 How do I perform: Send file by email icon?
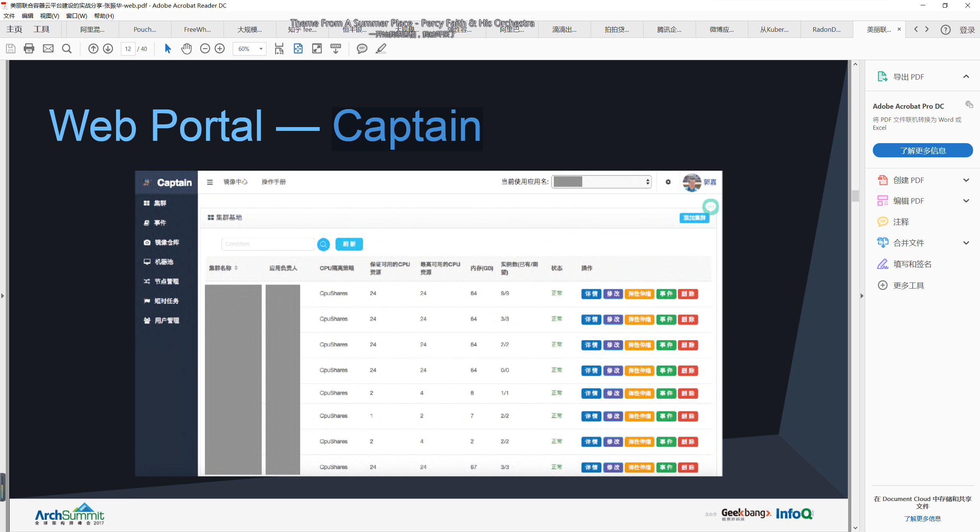click(48, 49)
